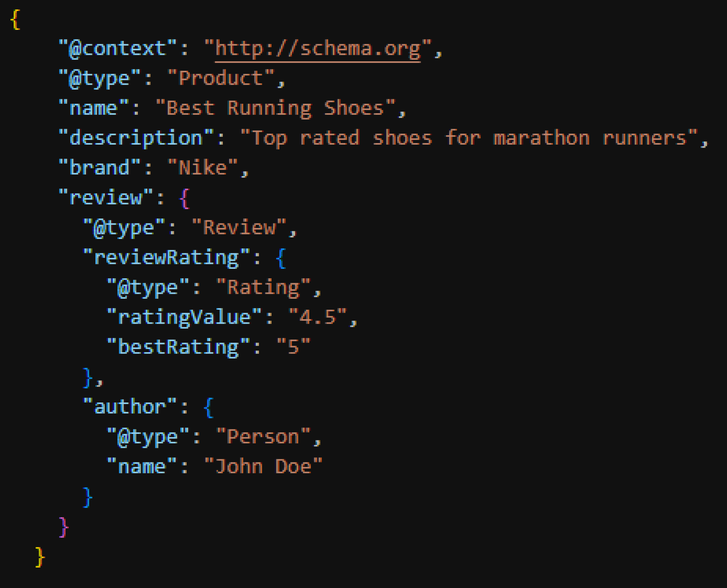
Task: Click the blue brace after "reviewRating"
Action: pyautogui.click(x=281, y=258)
